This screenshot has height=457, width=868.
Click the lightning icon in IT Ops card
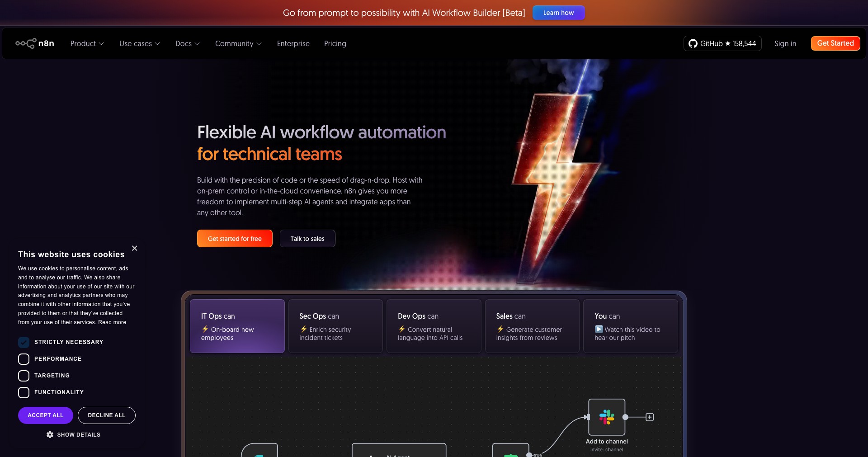[x=205, y=329]
